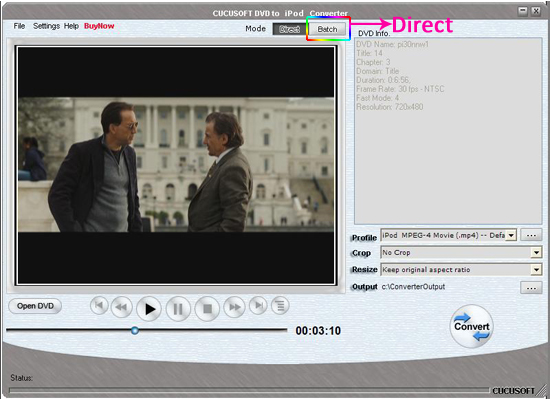Rewind the video
Image resolution: width=550 pixels, height=399 pixels.
pos(121,307)
